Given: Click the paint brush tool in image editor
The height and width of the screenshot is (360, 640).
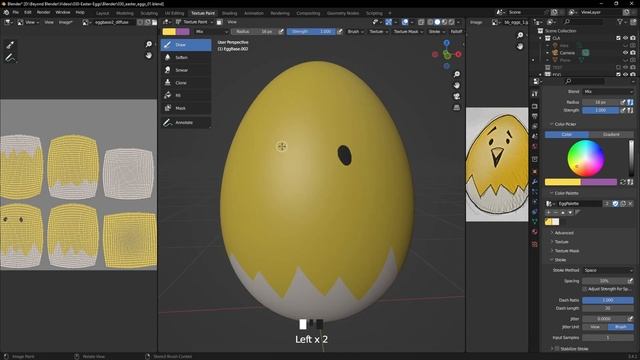Looking at the screenshot, I should click(x=10, y=45).
